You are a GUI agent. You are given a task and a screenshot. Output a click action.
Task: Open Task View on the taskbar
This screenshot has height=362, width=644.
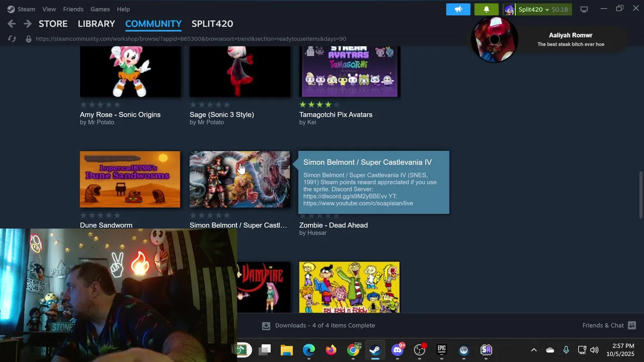265,350
